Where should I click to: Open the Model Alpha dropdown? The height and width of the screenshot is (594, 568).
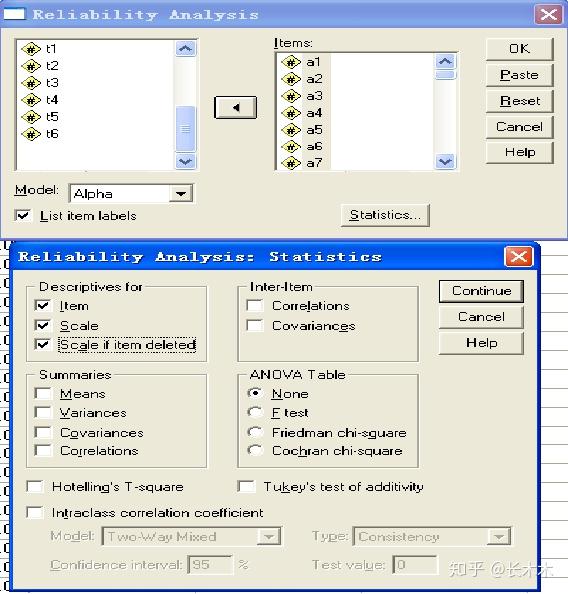click(x=181, y=194)
